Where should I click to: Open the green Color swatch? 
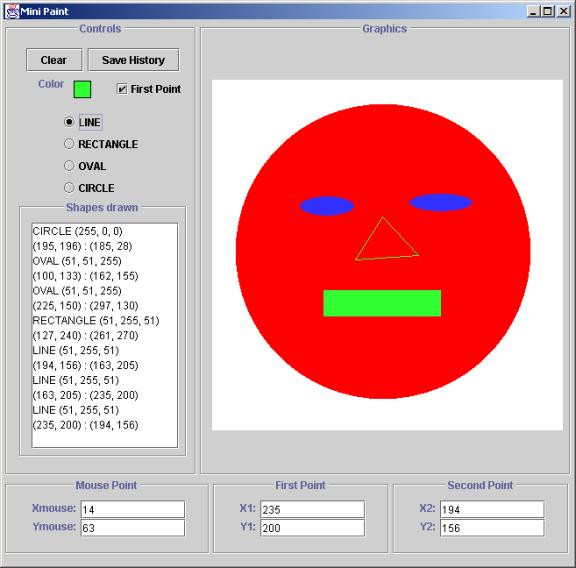[x=82, y=89]
